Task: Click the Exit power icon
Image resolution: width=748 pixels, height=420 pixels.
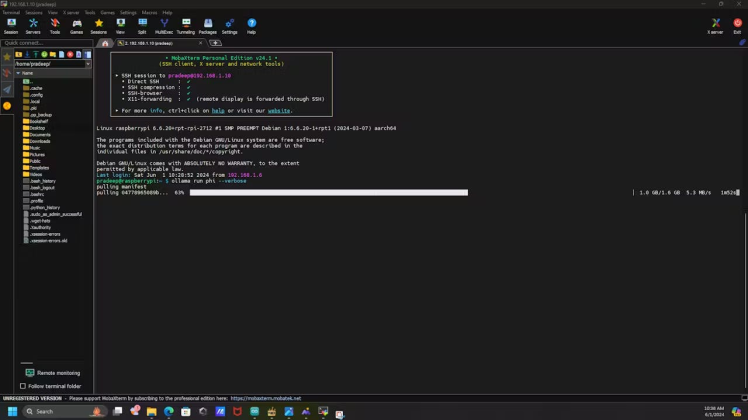Action: point(738,26)
